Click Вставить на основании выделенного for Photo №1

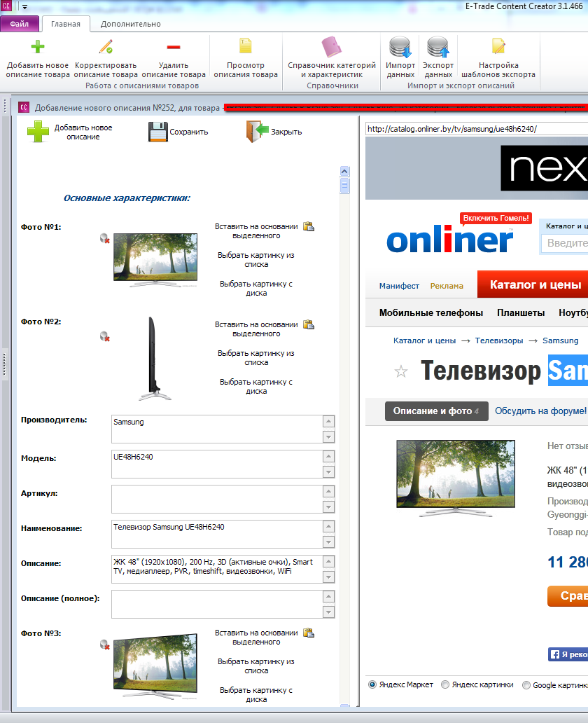(256, 231)
